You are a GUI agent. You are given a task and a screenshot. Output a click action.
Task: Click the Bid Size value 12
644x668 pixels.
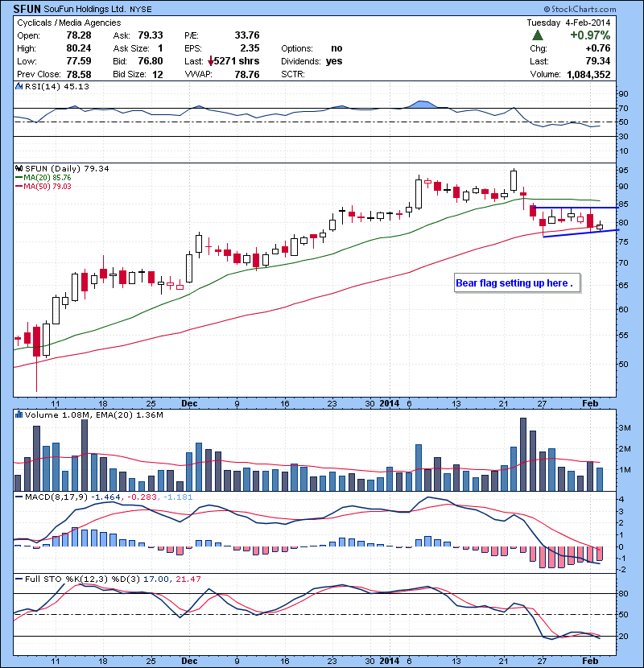(158, 75)
